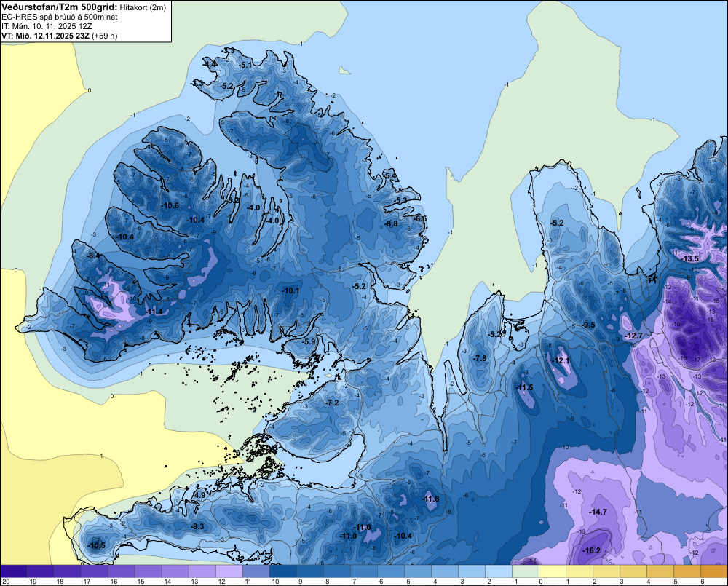Click the -9.5 temperature label

[588, 325]
